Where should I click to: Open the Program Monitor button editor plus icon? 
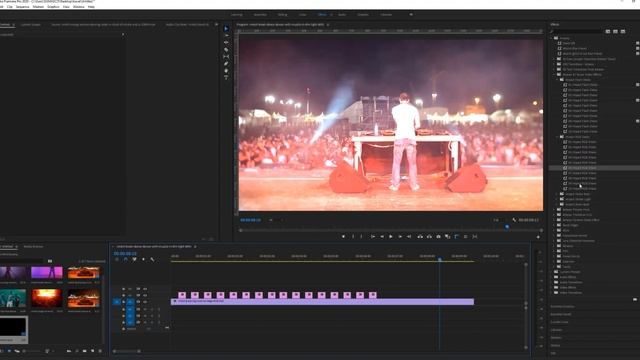tap(538, 237)
